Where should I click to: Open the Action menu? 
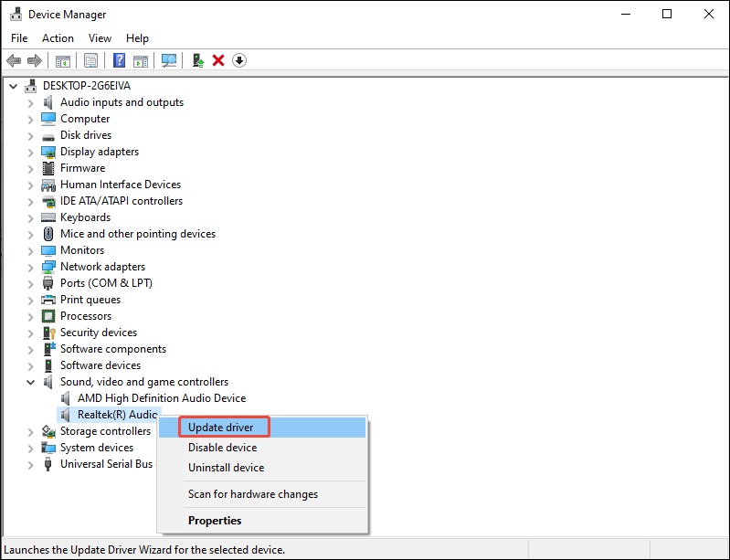(x=58, y=38)
